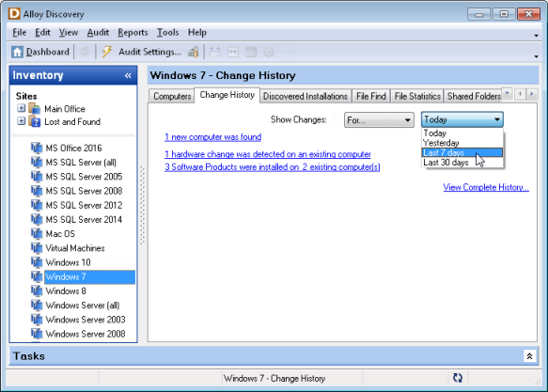Click the grayed double-arrow toolbar icon
548x392 pixels.
pyautogui.click(x=233, y=52)
